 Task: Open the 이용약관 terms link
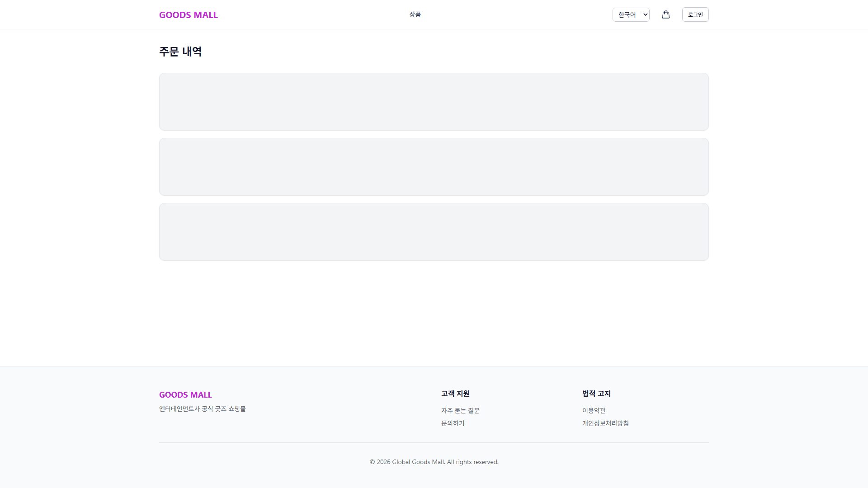594,411
